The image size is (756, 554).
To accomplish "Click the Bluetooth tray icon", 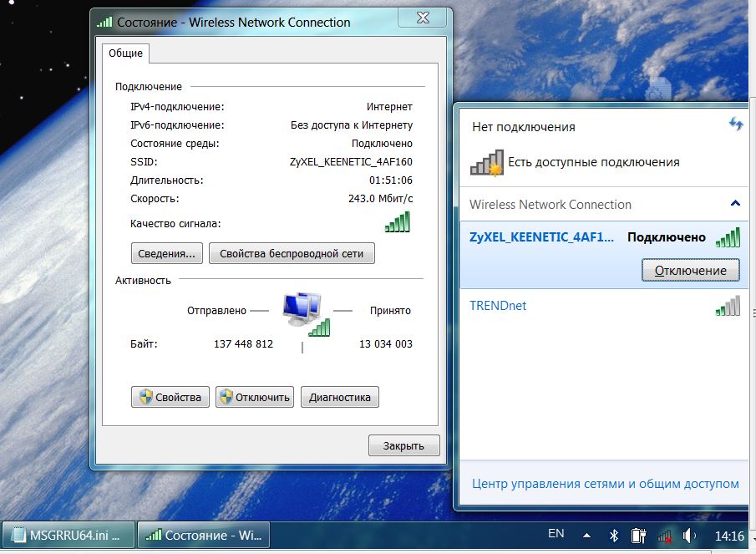I will (x=614, y=535).
